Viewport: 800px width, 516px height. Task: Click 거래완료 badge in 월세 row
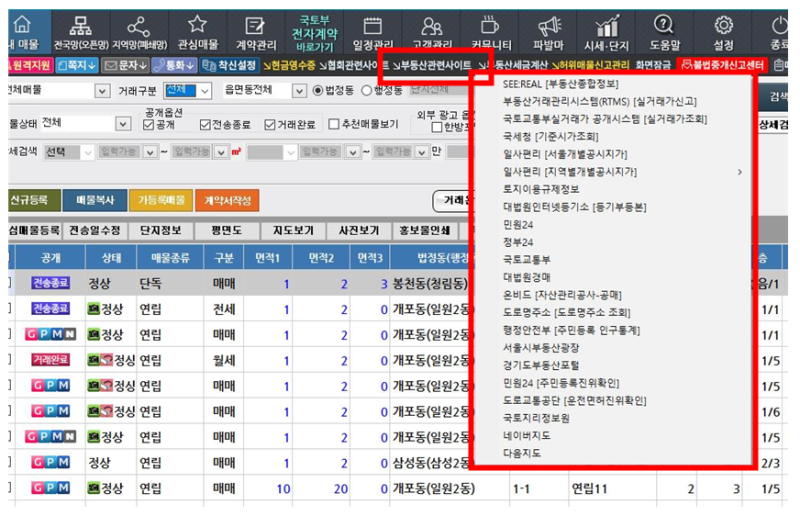pos(51,360)
